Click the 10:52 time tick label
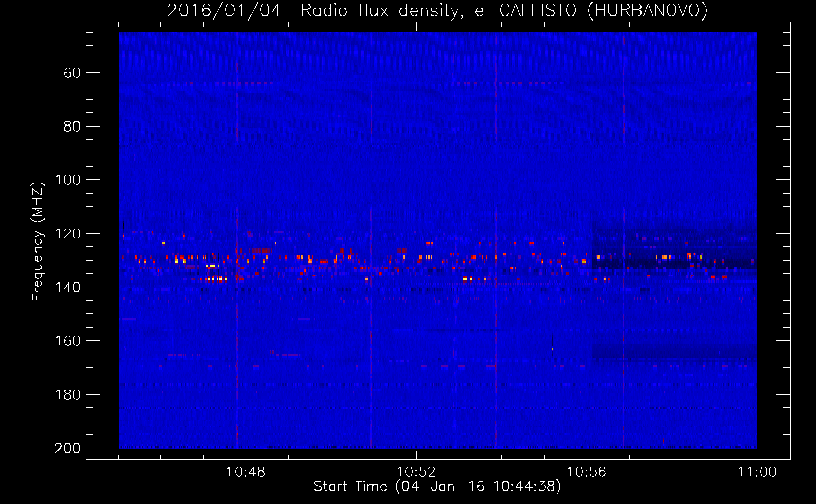Viewport: 816px width, 504px height. (416, 472)
